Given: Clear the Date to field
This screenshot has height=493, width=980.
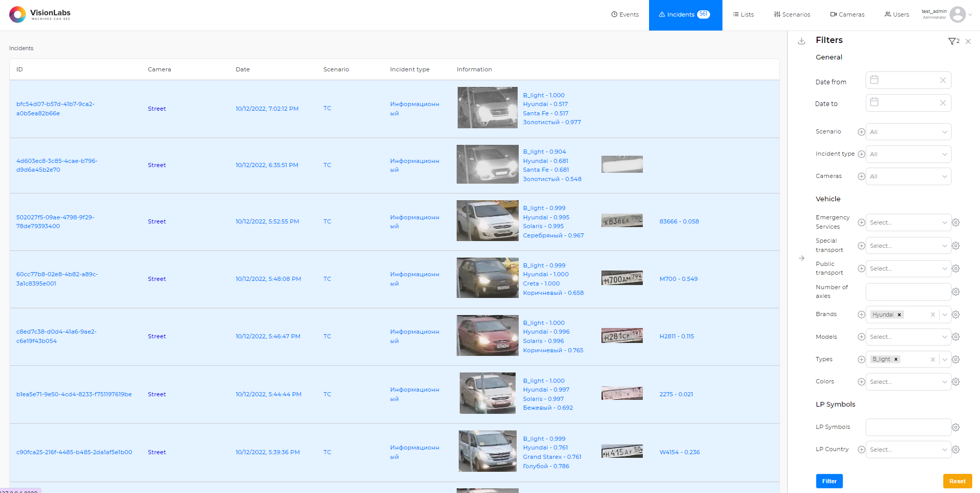Looking at the screenshot, I should (943, 103).
